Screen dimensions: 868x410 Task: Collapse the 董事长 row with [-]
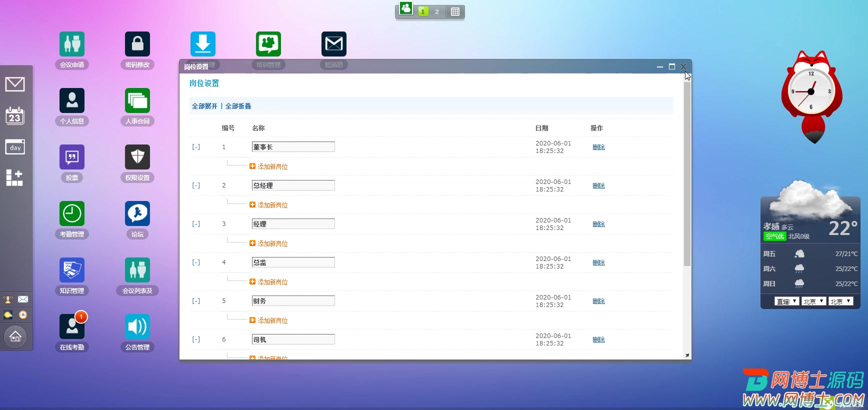click(x=196, y=147)
